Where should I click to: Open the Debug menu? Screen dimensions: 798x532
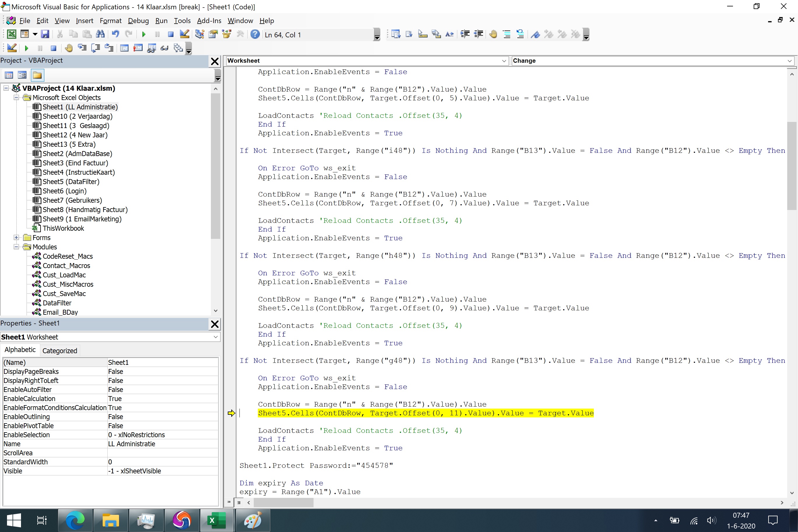(138, 21)
